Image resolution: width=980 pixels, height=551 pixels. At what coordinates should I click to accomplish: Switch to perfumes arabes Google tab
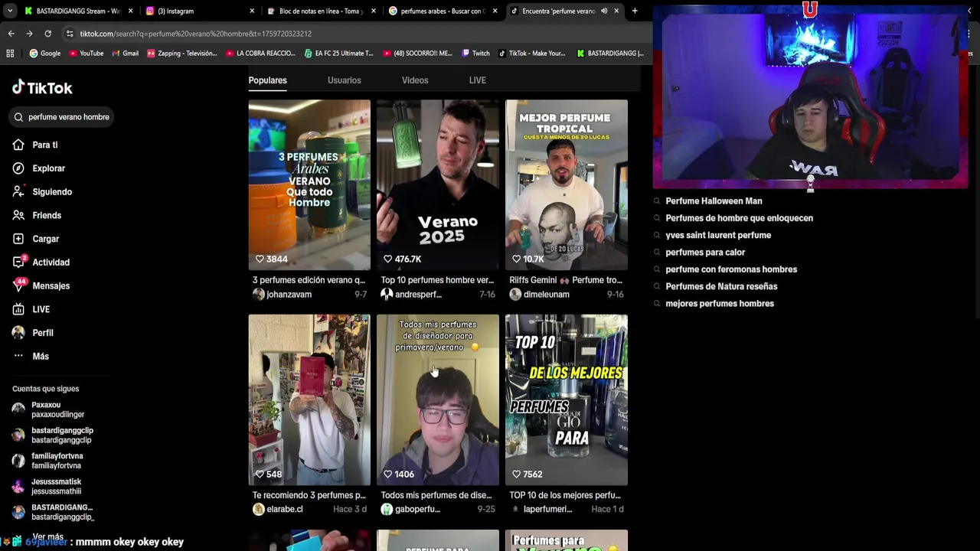(x=443, y=11)
